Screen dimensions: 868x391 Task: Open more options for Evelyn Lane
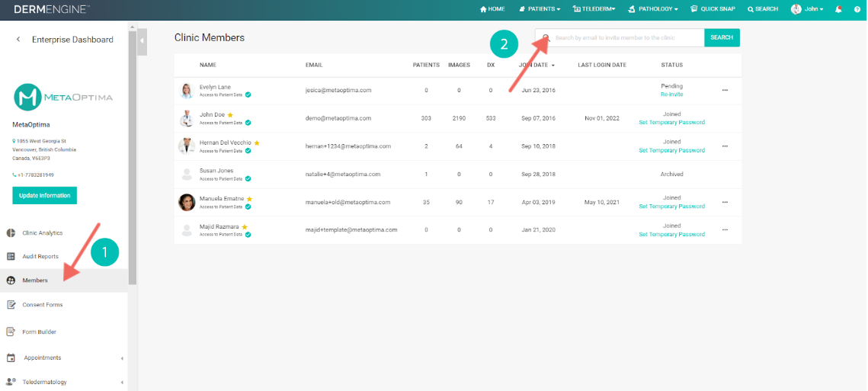click(x=725, y=90)
